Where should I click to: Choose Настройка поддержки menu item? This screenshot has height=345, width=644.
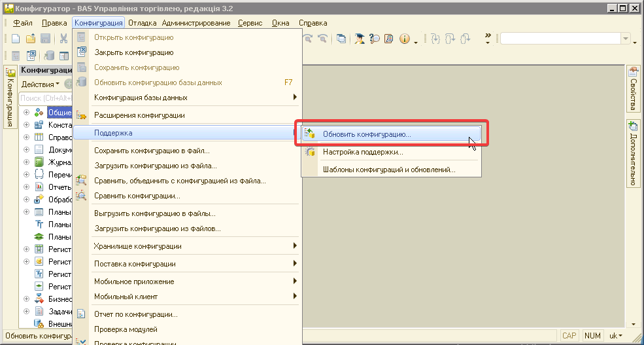click(362, 152)
